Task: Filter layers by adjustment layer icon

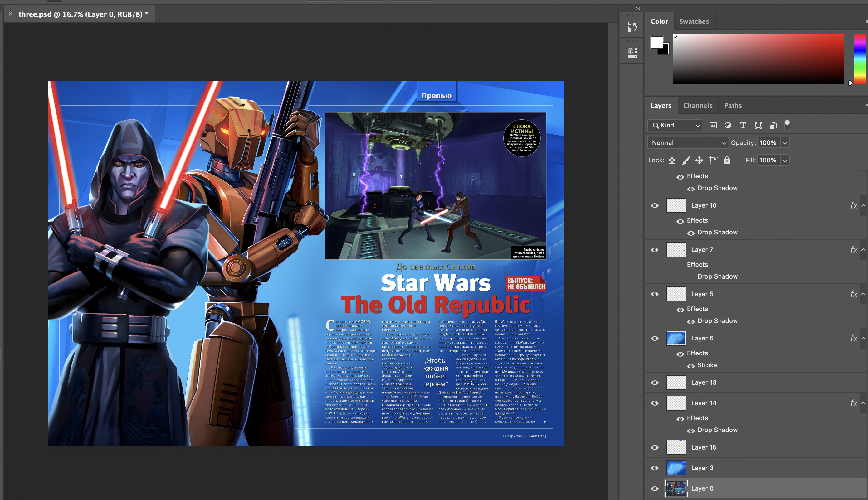Action: click(x=728, y=125)
